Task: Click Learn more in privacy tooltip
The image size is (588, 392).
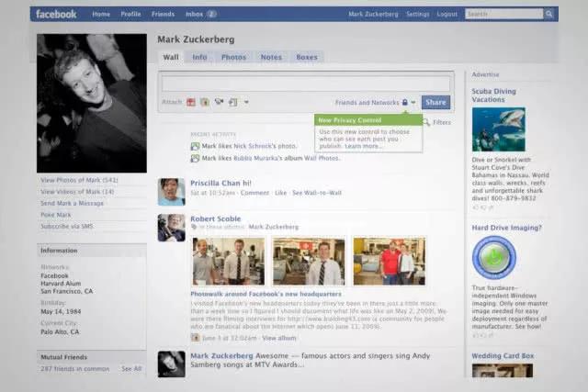Action: coord(364,146)
